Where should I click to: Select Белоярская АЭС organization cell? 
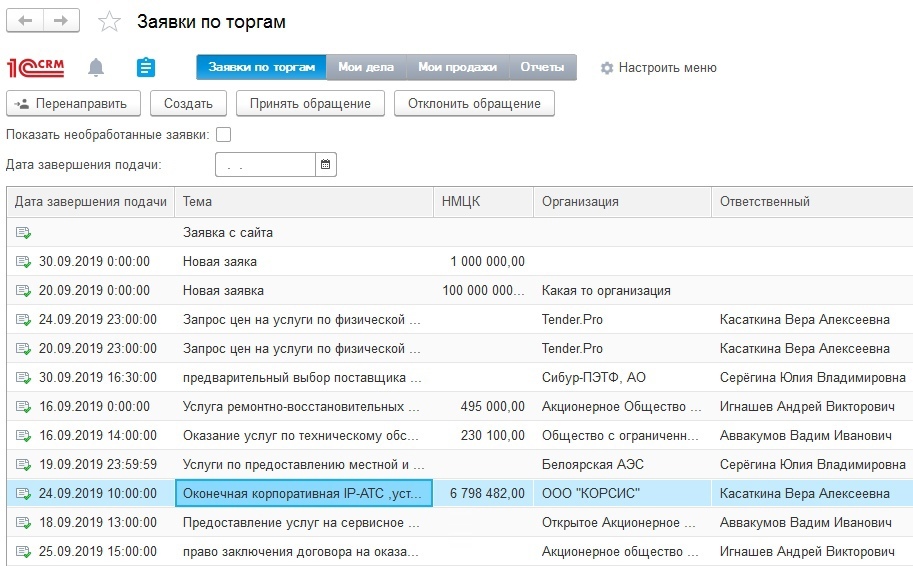click(622, 465)
